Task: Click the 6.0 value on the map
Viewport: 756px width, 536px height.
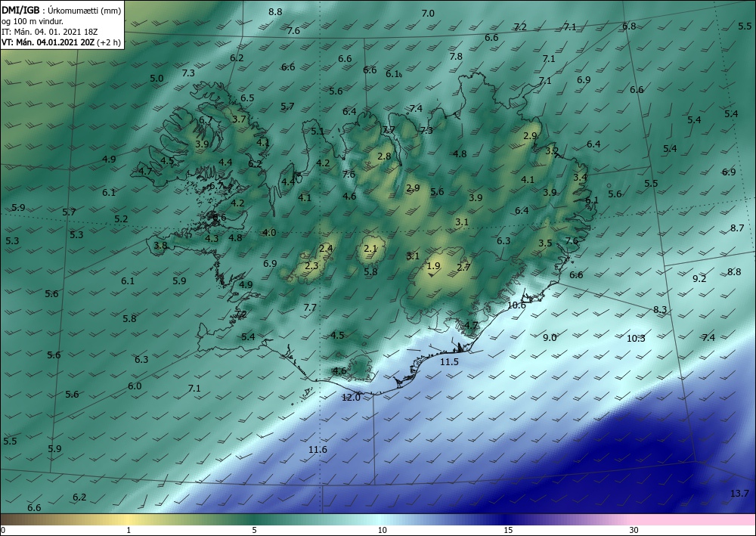Action: point(135,386)
